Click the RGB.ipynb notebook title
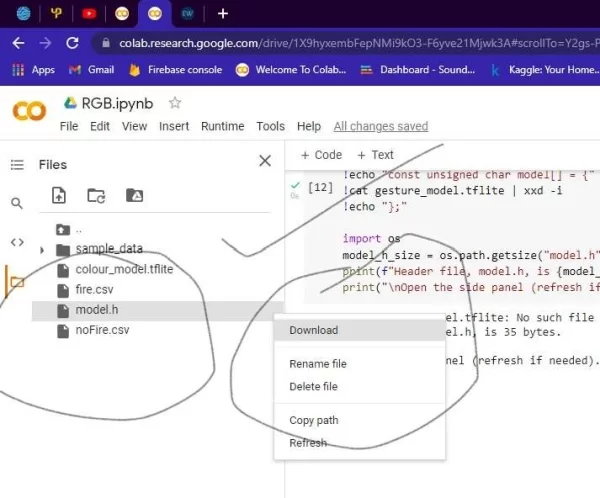Screen dimensions: 600x498 coord(117,104)
